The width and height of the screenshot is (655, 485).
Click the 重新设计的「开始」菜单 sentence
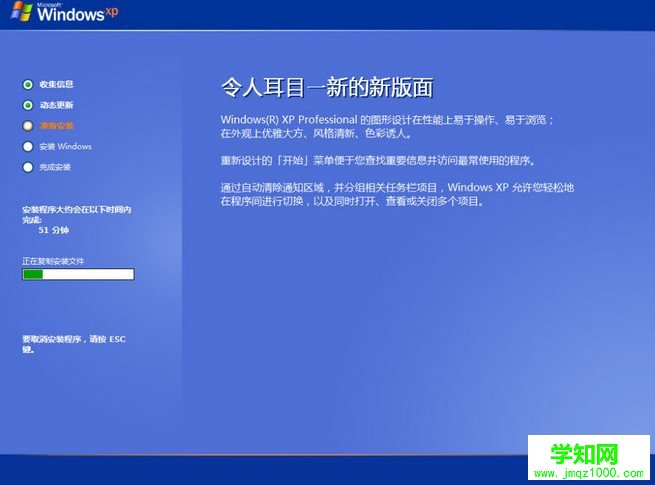(378, 160)
